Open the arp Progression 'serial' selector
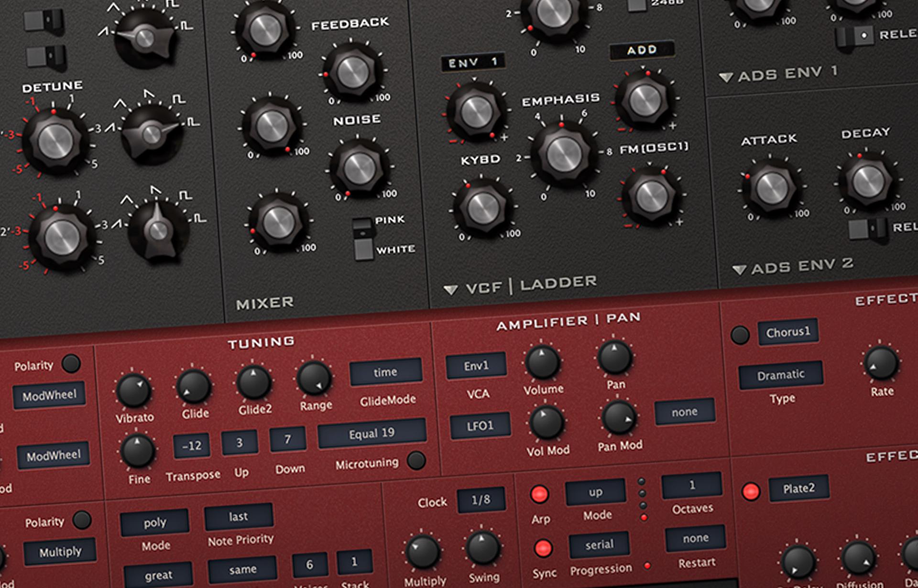This screenshot has height=588, width=918. pos(599,545)
